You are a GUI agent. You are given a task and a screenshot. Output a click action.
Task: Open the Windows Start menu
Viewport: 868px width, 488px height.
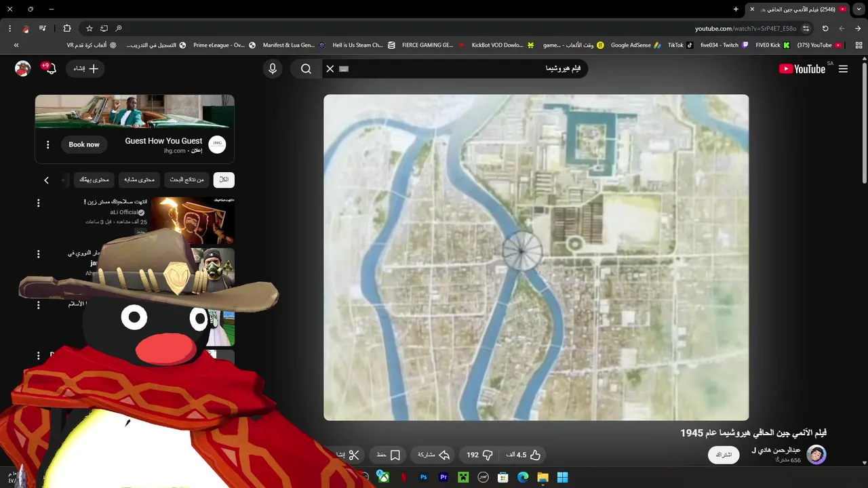(563, 477)
